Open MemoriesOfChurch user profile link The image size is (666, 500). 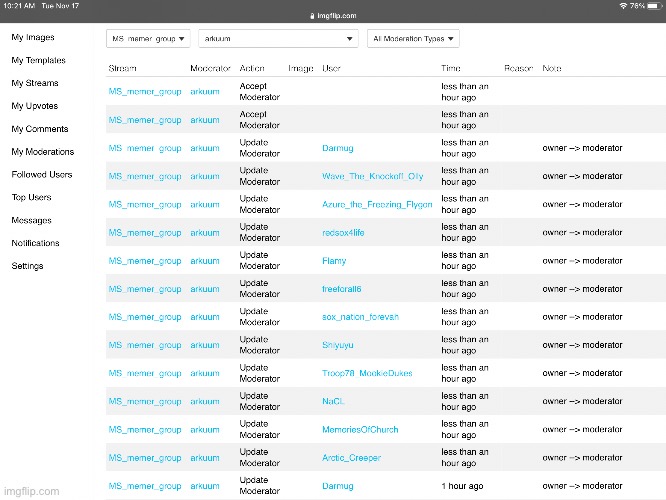point(363,429)
